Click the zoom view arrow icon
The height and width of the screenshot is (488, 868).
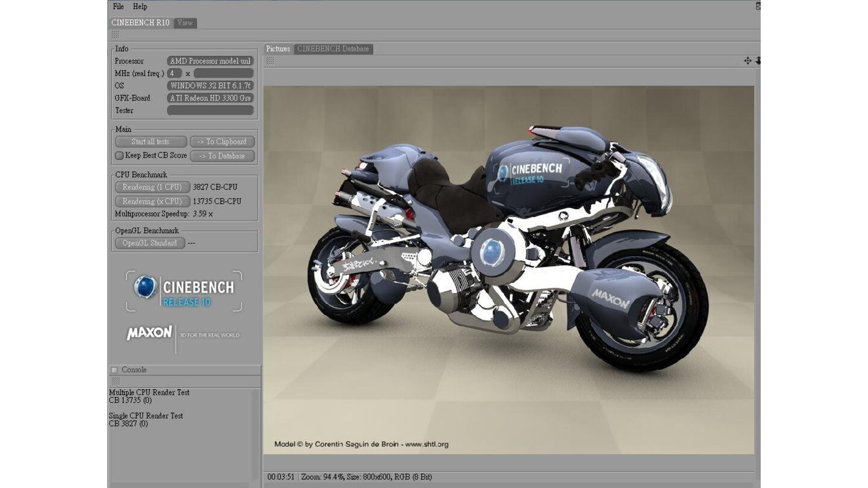click(x=758, y=61)
